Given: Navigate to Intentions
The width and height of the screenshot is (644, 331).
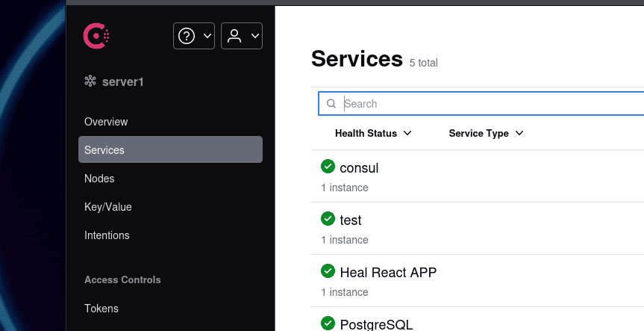Looking at the screenshot, I should [x=107, y=235].
